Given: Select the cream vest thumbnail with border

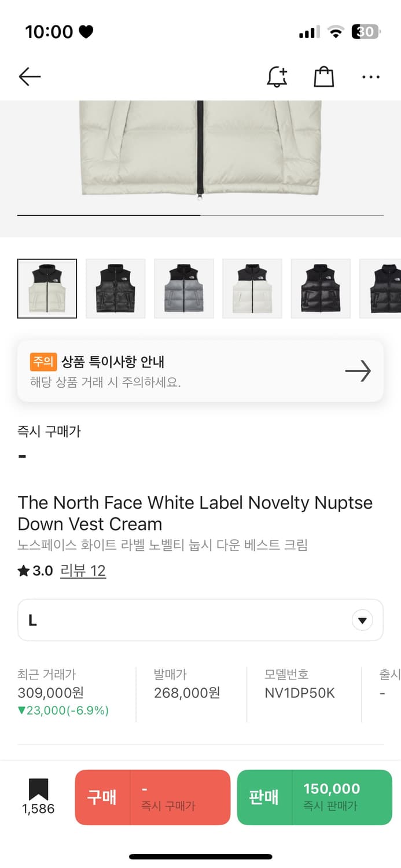Looking at the screenshot, I should pyautogui.click(x=47, y=288).
